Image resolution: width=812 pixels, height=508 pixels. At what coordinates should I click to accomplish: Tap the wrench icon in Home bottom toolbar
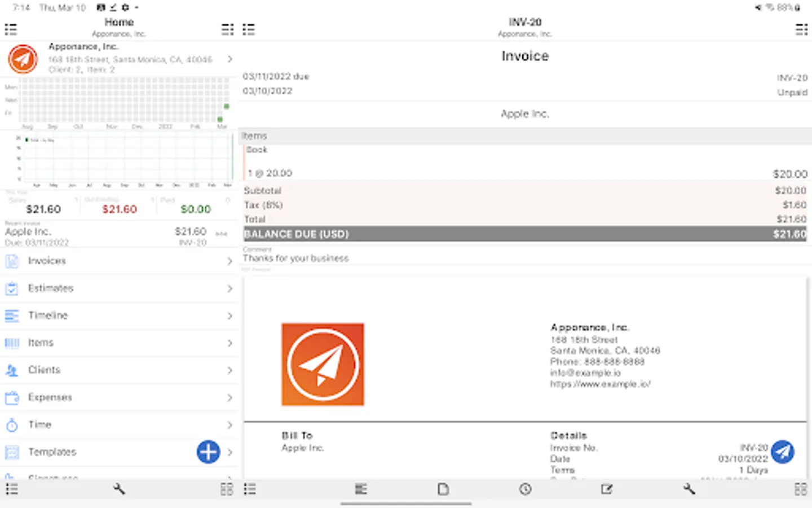[x=119, y=489]
